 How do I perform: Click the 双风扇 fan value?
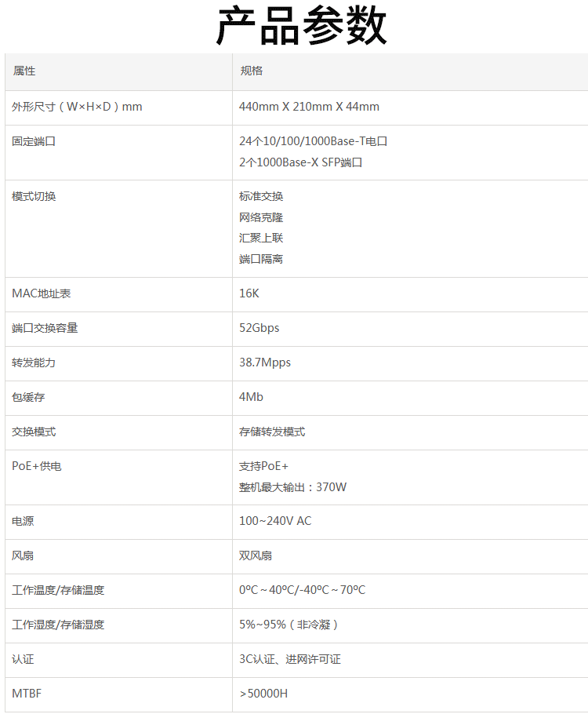(x=256, y=556)
